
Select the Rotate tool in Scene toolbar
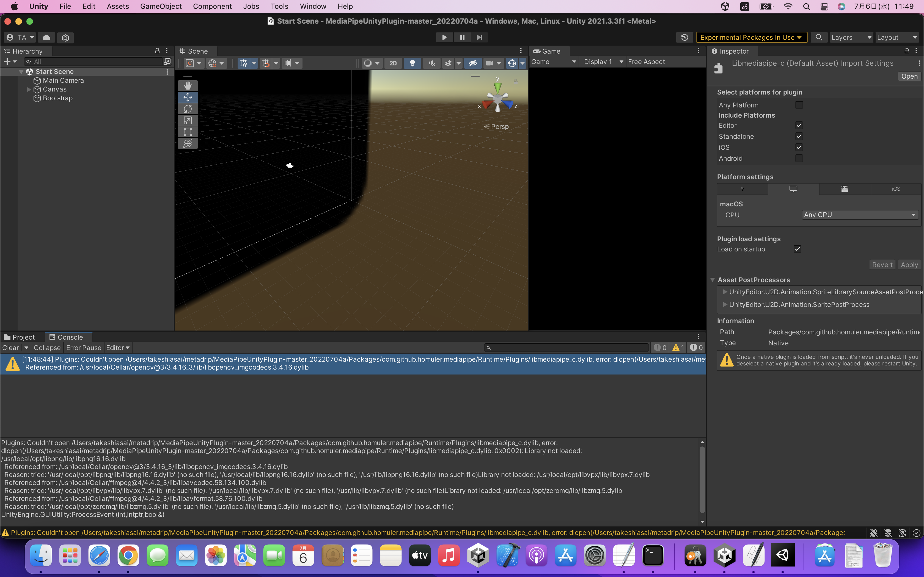point(188,109)
